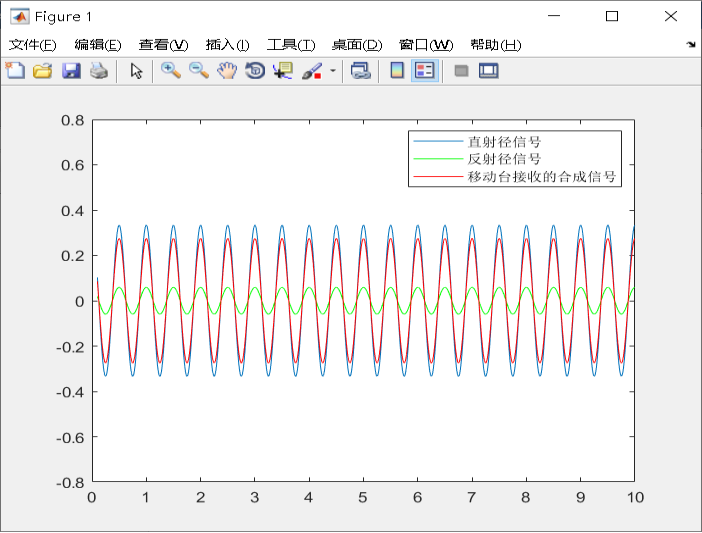
Task: Select legend entry 直射径信号
Action: pos(504,142)
